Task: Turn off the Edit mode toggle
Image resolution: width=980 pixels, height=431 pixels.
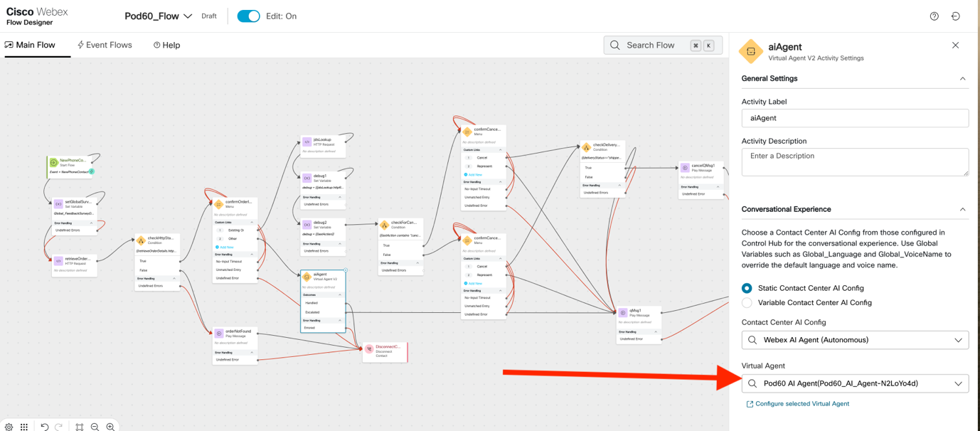Action: (248, 16)
